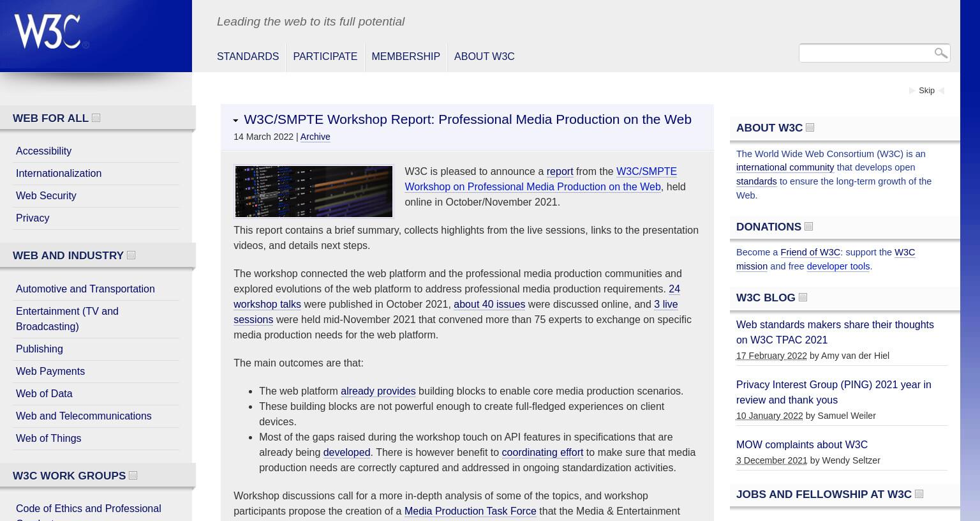The width and height of the screenshot is (980, 521).
Task: Toggle the About W3C section icon
Action: tap(810, 128)
